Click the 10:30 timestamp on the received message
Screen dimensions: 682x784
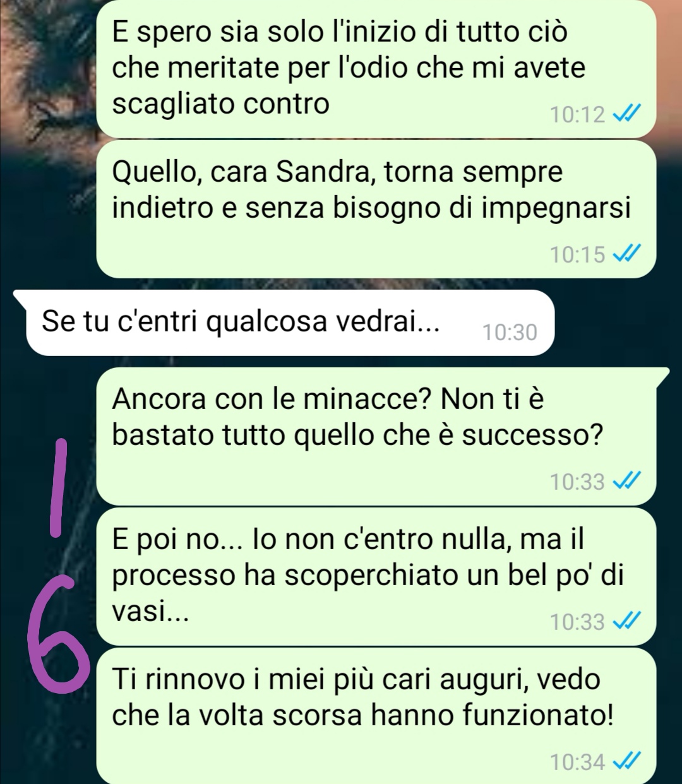[x=510, y=332]
